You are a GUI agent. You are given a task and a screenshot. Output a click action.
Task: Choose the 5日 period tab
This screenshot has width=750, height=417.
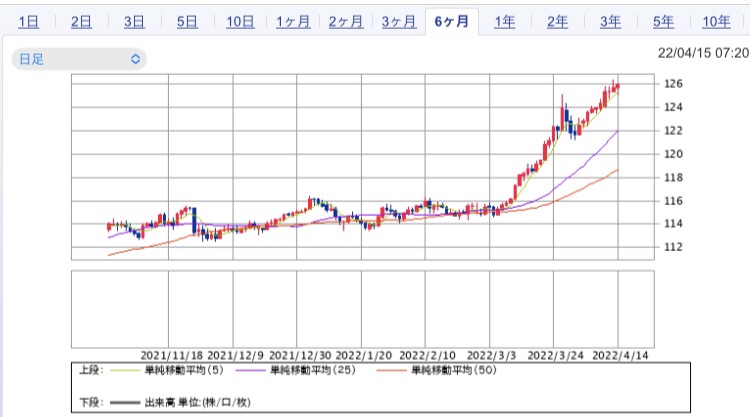tap(187, 22)
